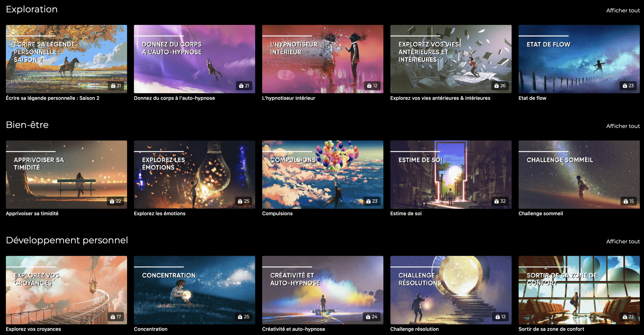Open the Écrire sa légende personnelle Saison 2 thumbnail
Viewport: 644px width, 335px height.
tap(66, 59)
